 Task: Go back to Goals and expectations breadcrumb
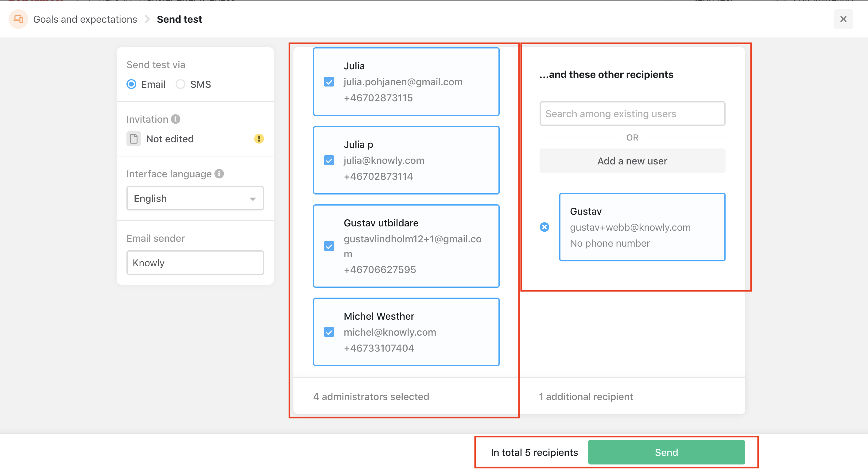pyautogui.click(x=85, y=19)
